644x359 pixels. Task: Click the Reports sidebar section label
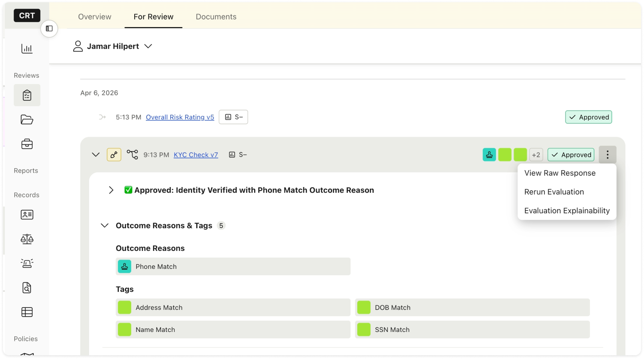(x=26, y=170)
